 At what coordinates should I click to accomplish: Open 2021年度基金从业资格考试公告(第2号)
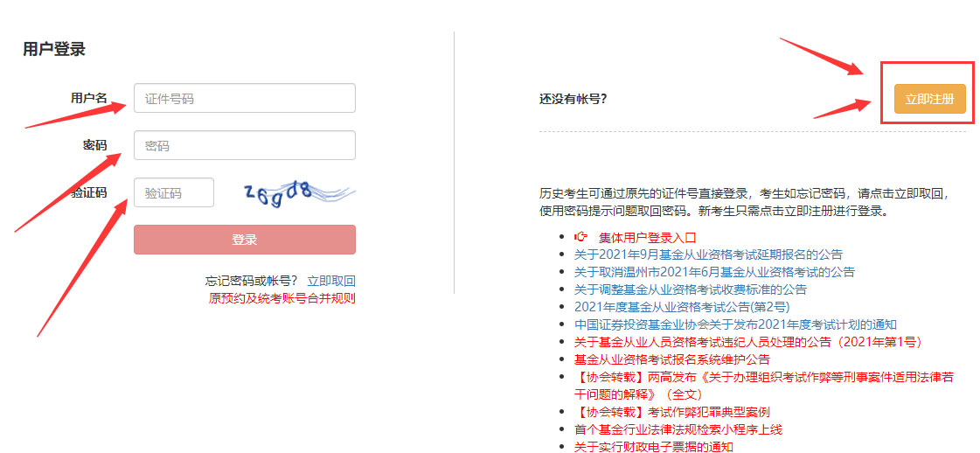tap(681, 307)
